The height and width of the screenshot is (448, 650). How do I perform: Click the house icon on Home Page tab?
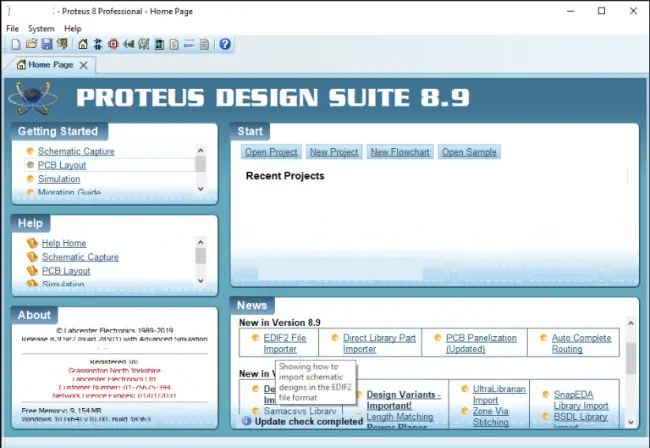pos(21,65)
